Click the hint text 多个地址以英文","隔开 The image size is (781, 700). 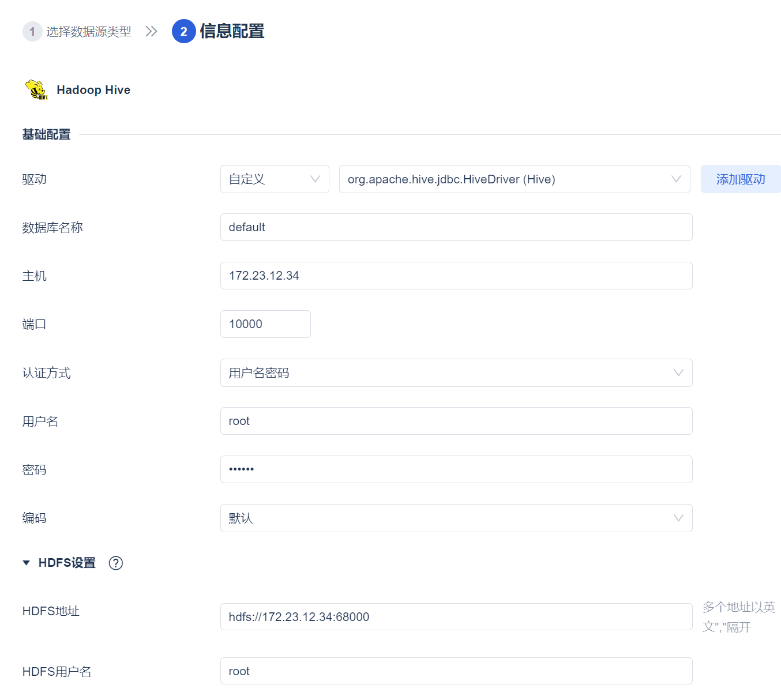tap(739, 617)
